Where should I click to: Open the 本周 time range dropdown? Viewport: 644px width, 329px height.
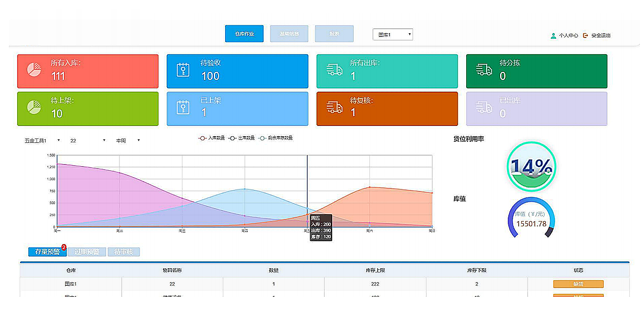pyautogui.click(x=128, y=141)
